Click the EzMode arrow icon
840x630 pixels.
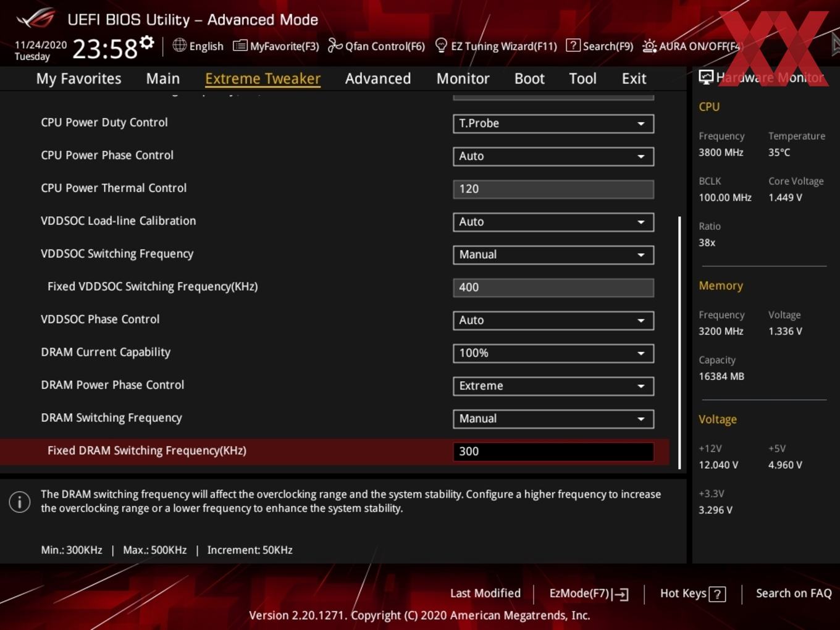(621, 594)
